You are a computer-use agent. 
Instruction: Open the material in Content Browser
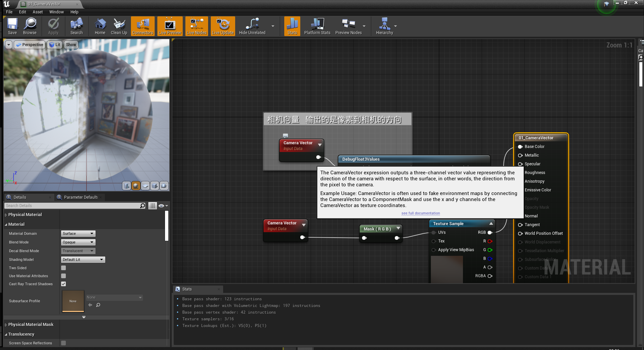point(30,26)
